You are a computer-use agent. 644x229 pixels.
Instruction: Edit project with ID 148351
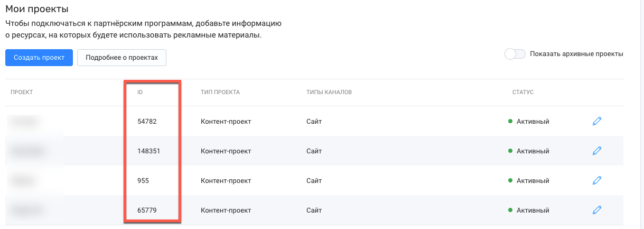(x=597, y=151)
